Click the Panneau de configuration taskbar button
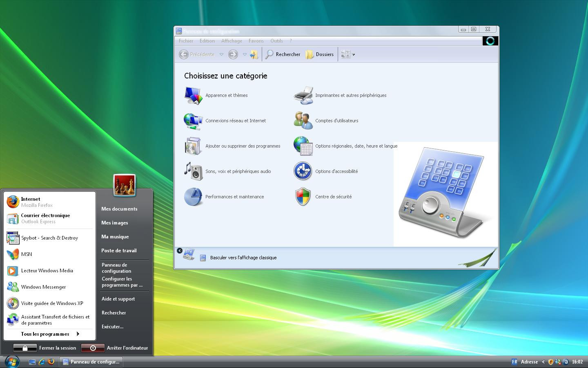Screen dimensions: 588x368 coord(91,362)
